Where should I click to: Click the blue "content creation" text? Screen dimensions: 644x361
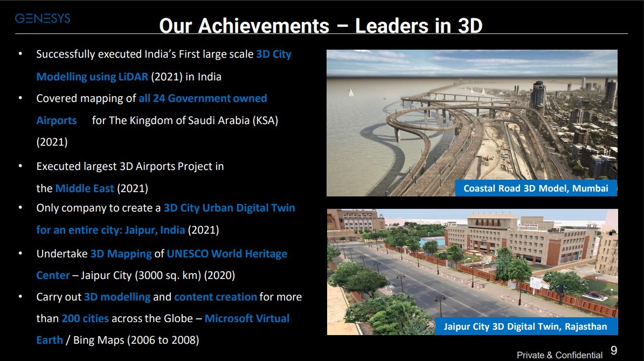point(215,297)
